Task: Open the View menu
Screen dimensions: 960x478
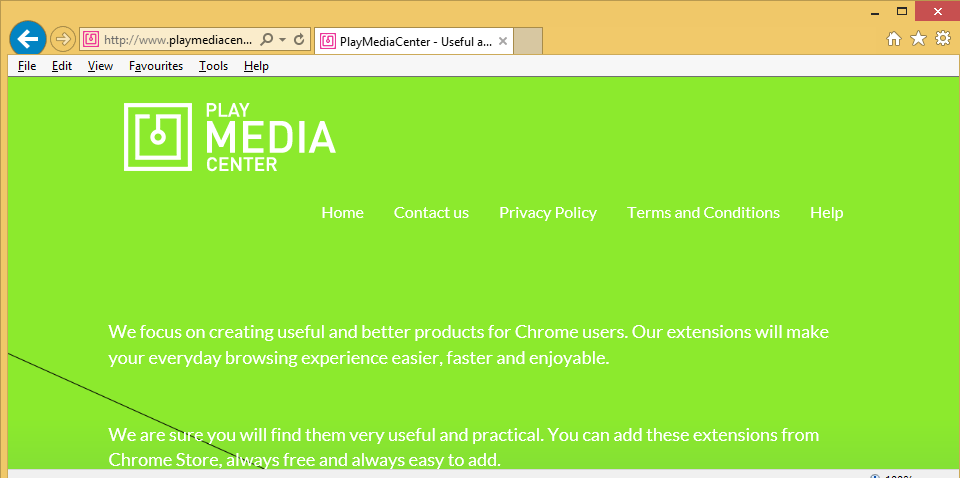Action: pos(100,66)
